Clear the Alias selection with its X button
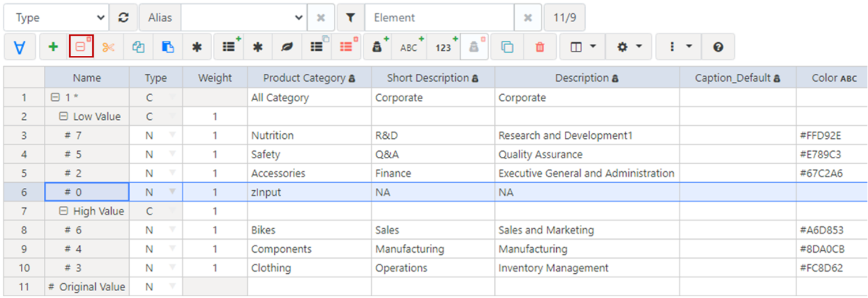This screenshot has width=868, height=298. click(321, 18)
